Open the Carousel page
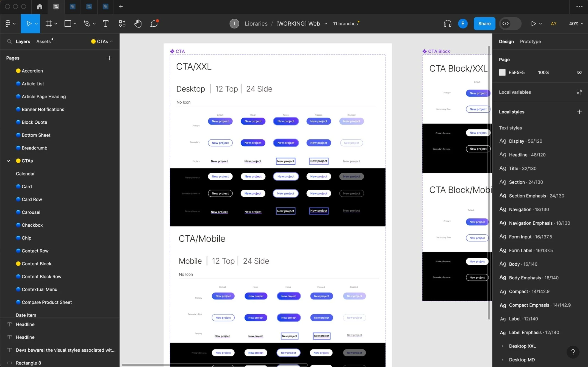The height and width of the screenshot is (367, 588). pos(31,212)
